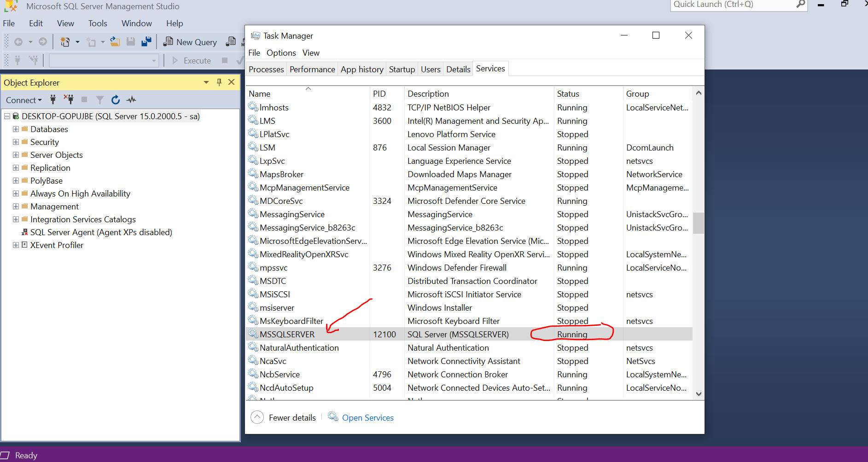Click the Navigate Backward arrow icon
The height and width of the screenshot is (462, 868).
coord(18,42)
